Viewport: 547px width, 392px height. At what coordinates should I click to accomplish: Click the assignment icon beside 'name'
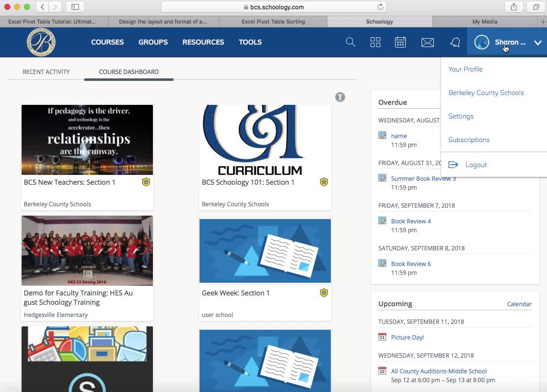[x=382, y=135]
